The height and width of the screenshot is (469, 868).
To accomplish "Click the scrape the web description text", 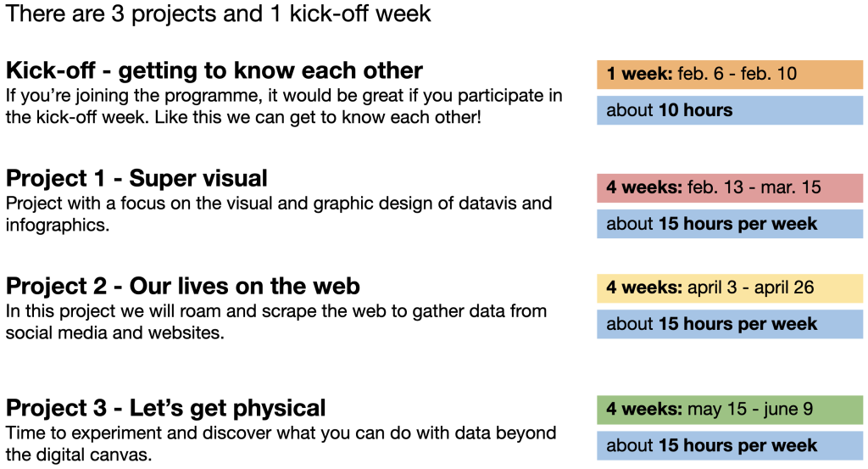I will coord(276,322).
